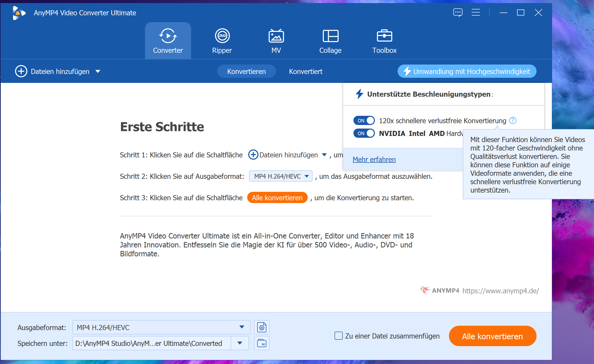Image resolution: width=594 pixels, height=364 pixels.
Task: Expand the Speichern unter path dropdown arrow
Action: [x=240, y=343]
